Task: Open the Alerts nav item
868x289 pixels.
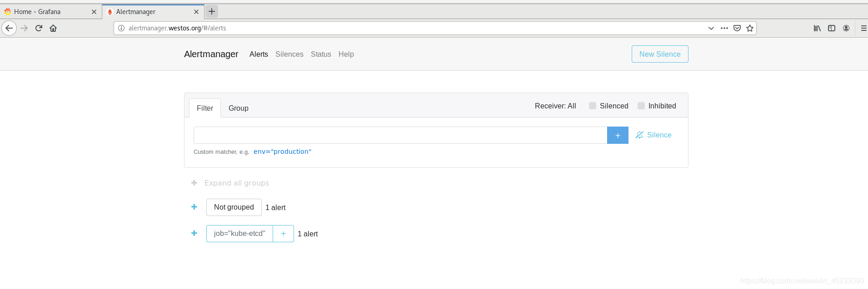Action: 259,54
